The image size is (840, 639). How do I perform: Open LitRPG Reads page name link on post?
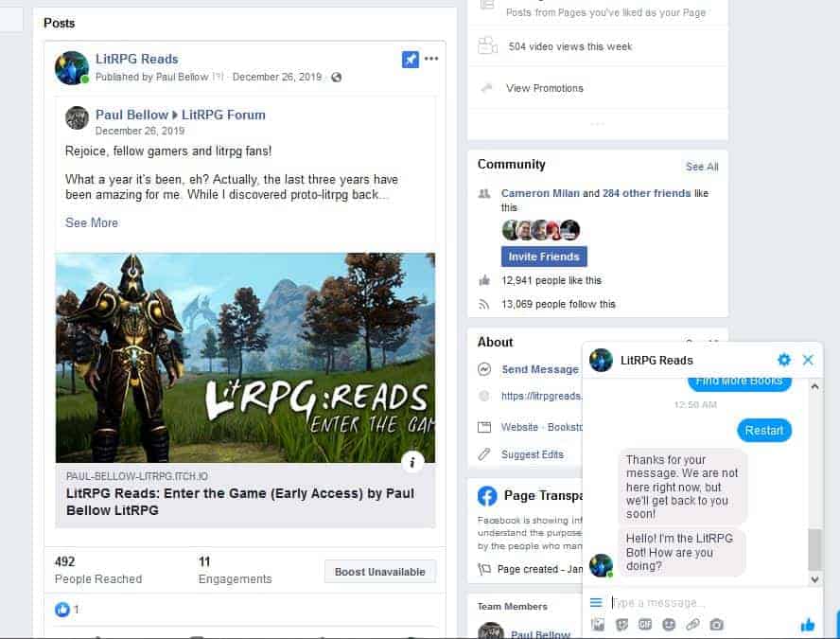pos(136,59)
